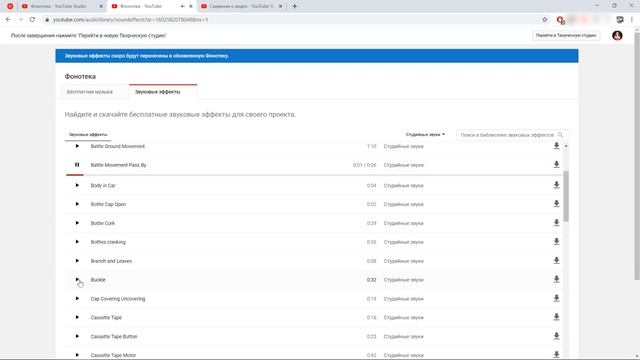
Task: Download Cap Covering Uncovering effect
Action: click(x=556, y=298)
